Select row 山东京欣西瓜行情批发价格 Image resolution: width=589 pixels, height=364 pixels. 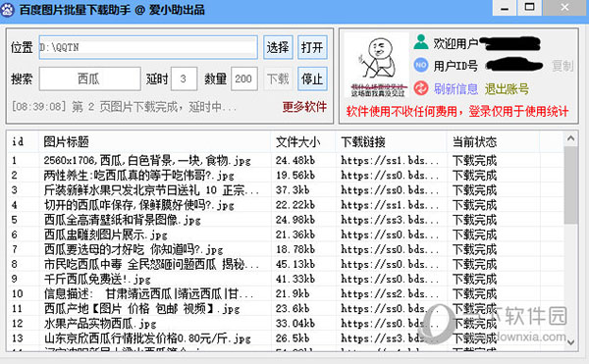(x=286, y=338)
